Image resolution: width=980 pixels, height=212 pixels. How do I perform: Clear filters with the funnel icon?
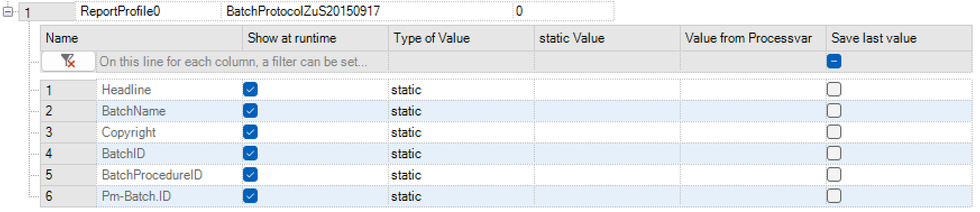pos(68,61)
